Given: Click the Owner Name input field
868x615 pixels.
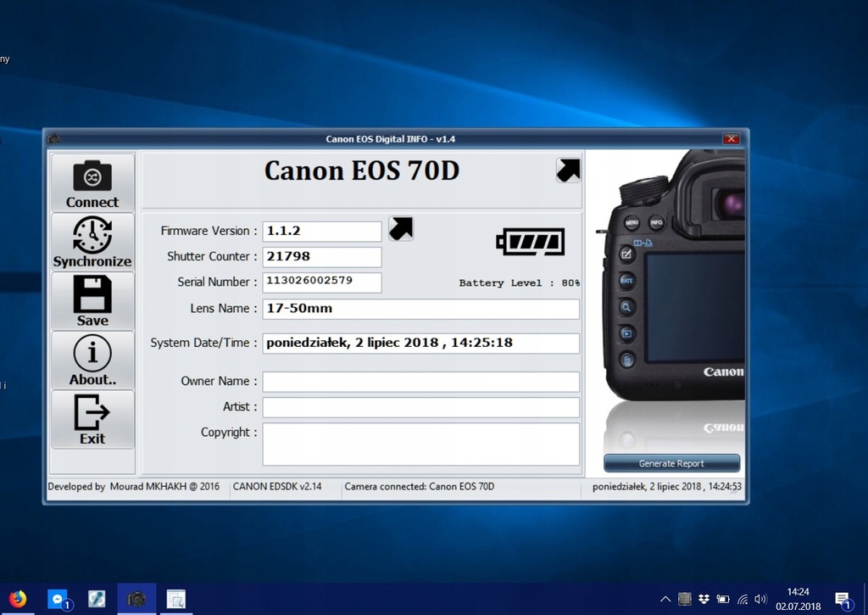Looking at the screenshot, I should 420,382.
